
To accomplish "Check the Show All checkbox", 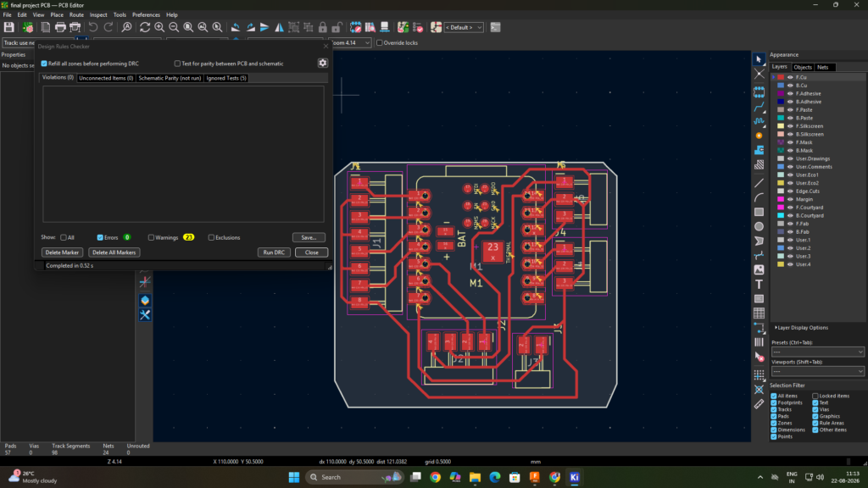I will click(64, 237).
